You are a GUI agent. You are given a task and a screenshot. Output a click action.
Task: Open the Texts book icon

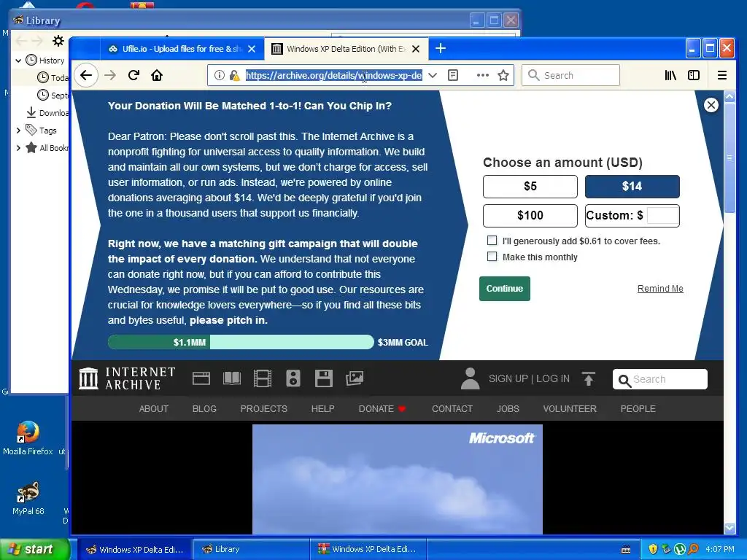[x=232, y=378]
